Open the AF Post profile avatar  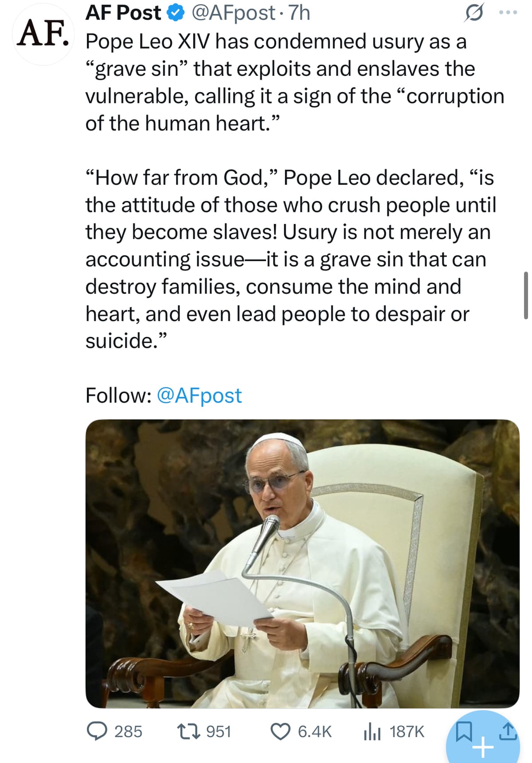43,34
